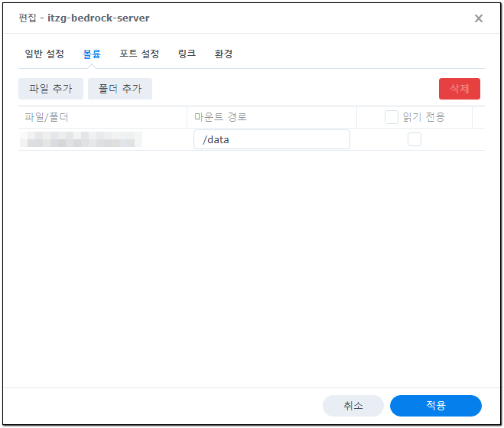The height and width of the screenshot is (428, 504).
Task: Go to the 링크 tab
Action: pos(187,54)
